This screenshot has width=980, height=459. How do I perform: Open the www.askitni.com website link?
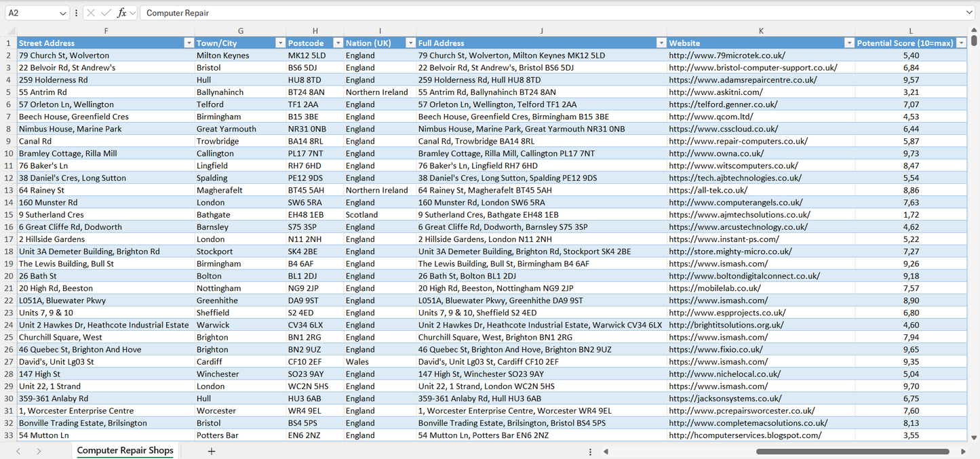[716, 92]
